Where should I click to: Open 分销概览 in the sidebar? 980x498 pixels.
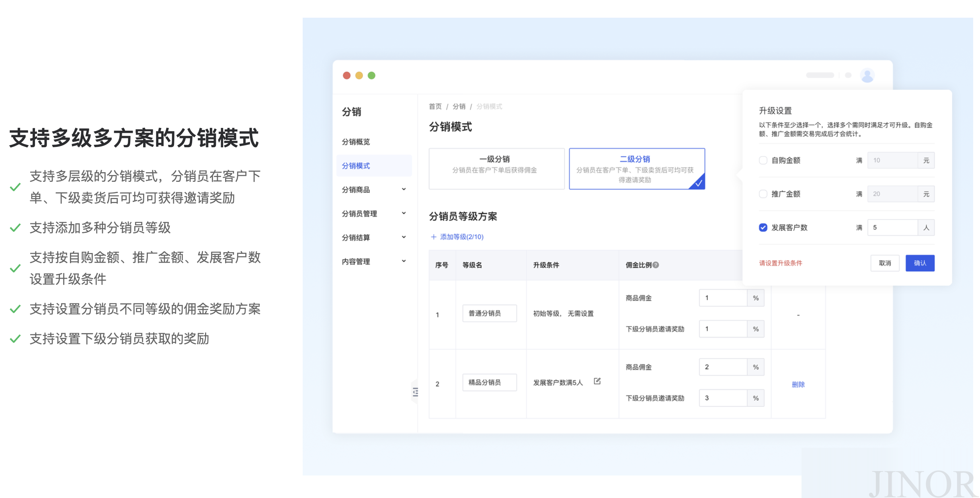point(356,142)
